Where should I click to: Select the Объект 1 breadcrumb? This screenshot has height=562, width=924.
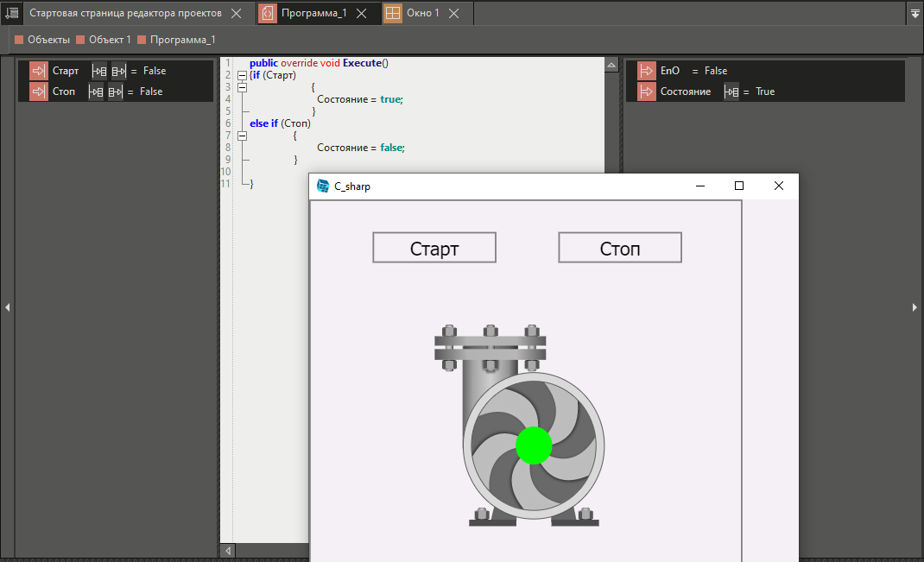[110, 40]
